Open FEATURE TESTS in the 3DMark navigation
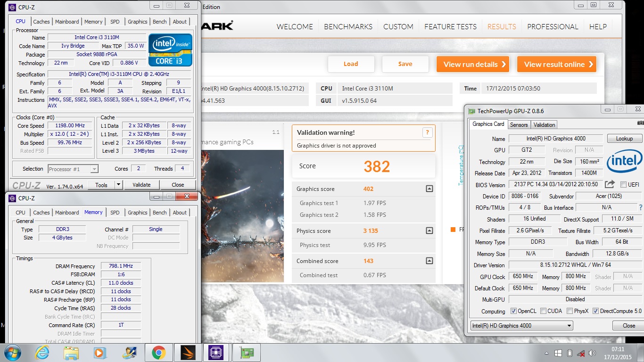 pos(450,26)
